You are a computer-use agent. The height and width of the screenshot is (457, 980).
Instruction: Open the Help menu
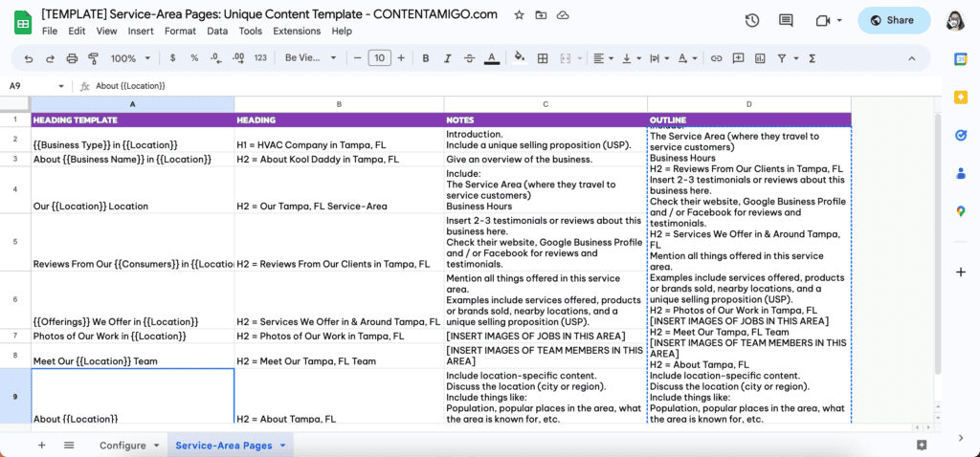[342, 32]
